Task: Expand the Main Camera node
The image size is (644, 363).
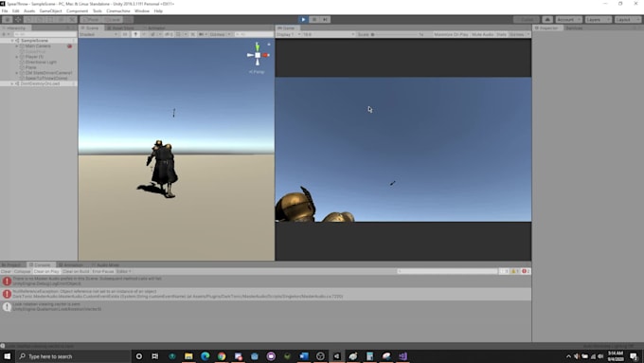Action: (x=17, y=46)
